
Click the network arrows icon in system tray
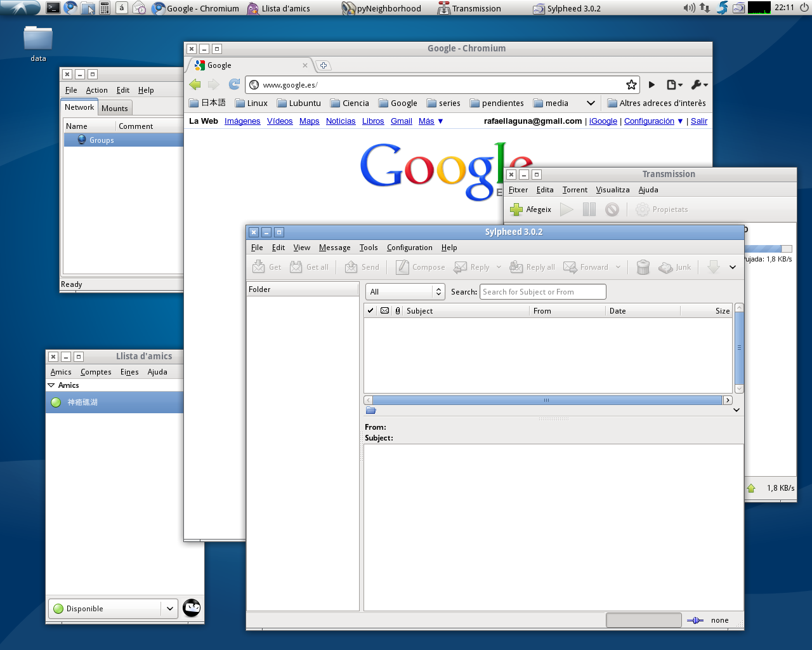(705, 8)
